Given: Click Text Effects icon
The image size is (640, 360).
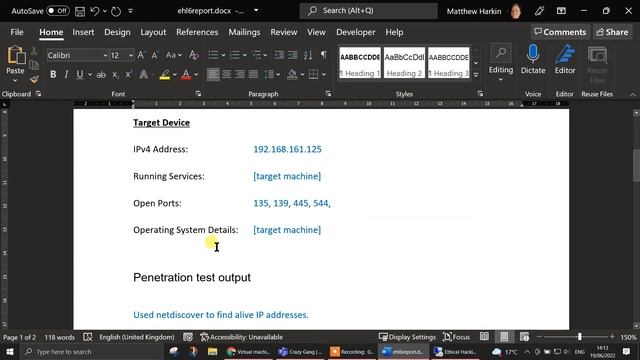Looking at the screenshot, I should 144,74.
